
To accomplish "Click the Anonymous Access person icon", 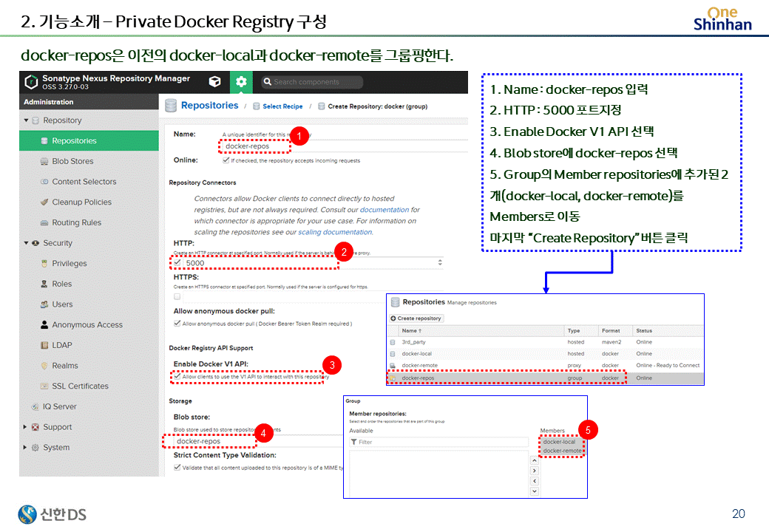I will tap(44, 325).
